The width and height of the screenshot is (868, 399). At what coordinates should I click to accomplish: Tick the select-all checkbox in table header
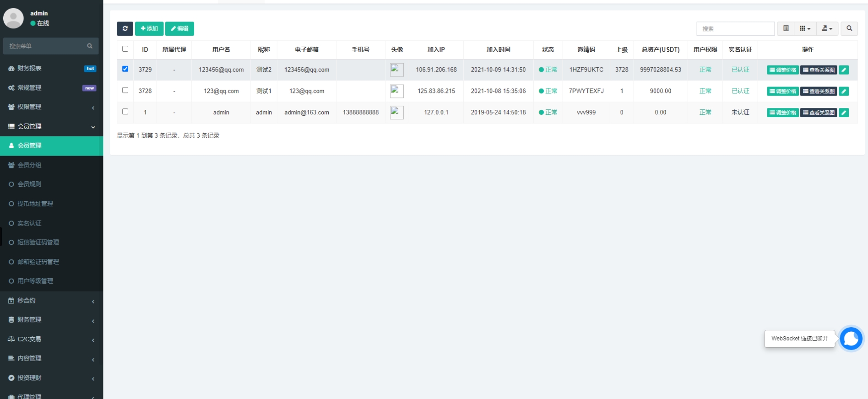(125, 49)
